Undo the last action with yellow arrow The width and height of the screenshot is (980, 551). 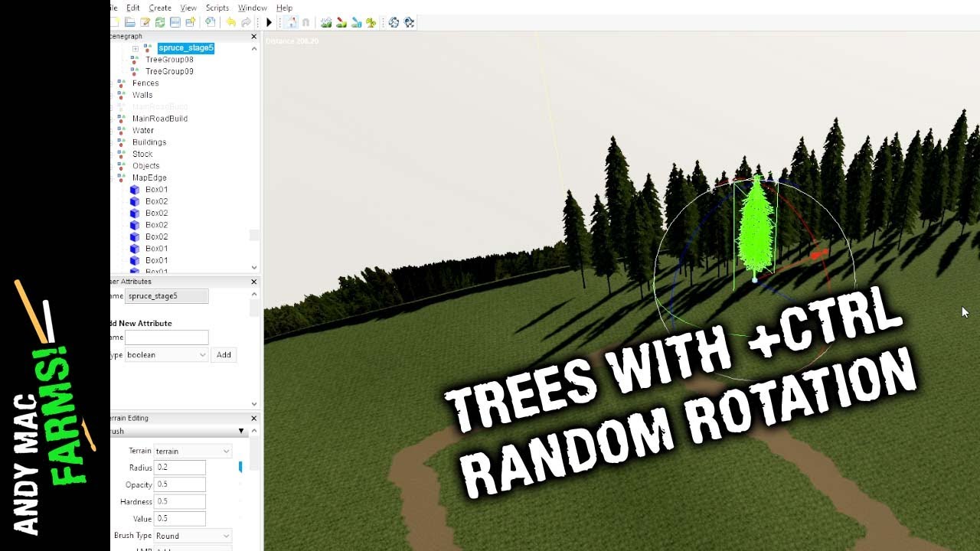(231, 22)
